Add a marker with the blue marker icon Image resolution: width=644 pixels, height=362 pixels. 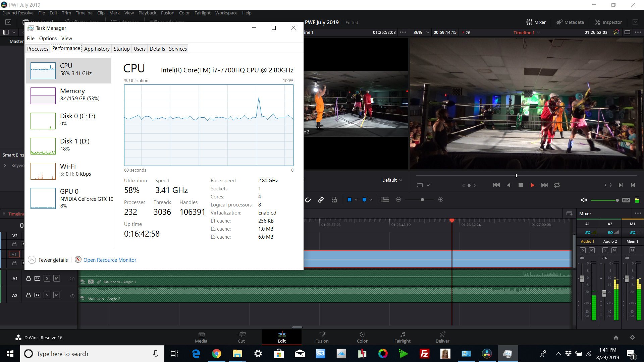point(364,200)
